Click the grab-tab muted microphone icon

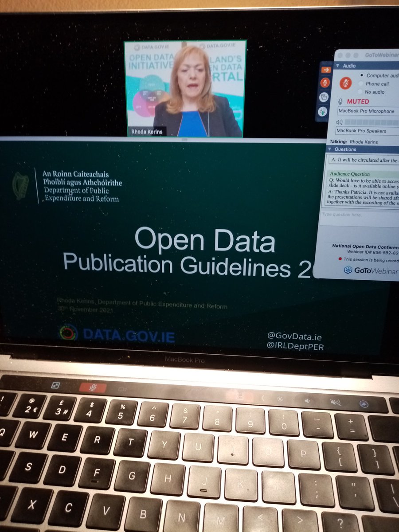(x=325, y=82)
